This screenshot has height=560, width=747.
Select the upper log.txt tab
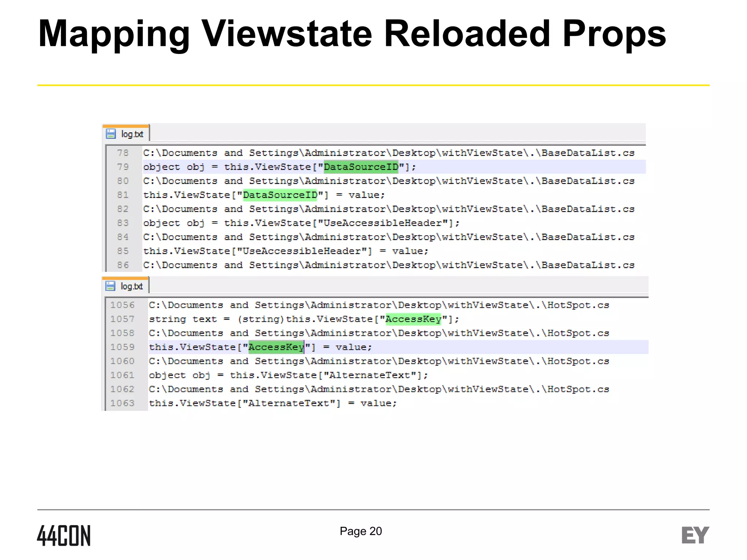point(126,133)
